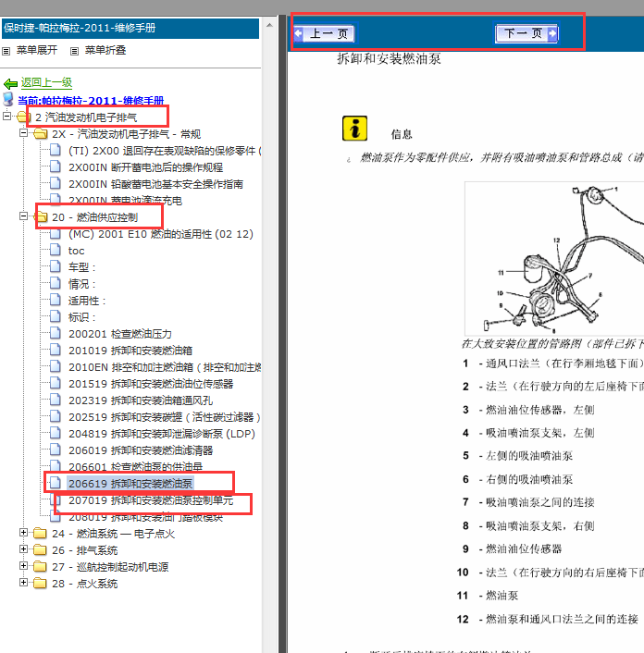Click page icon of 201019 拆卸和安装燃油箱
Screen dimensions: 644x653
click(55, 350)
